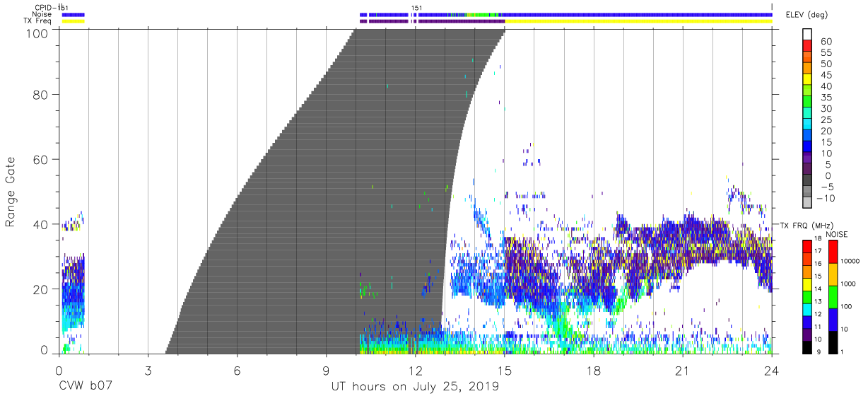Click the dark gray 0-degree elevation segment

coord(807,181)
